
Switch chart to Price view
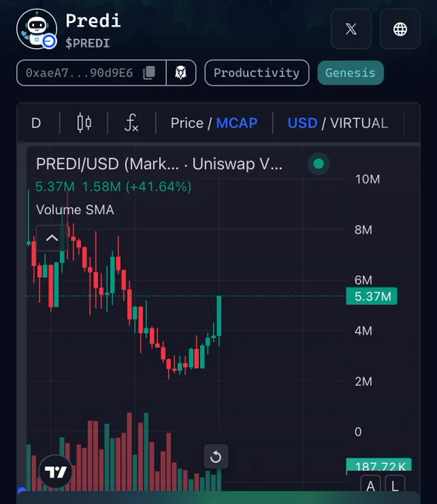(187, 123)
